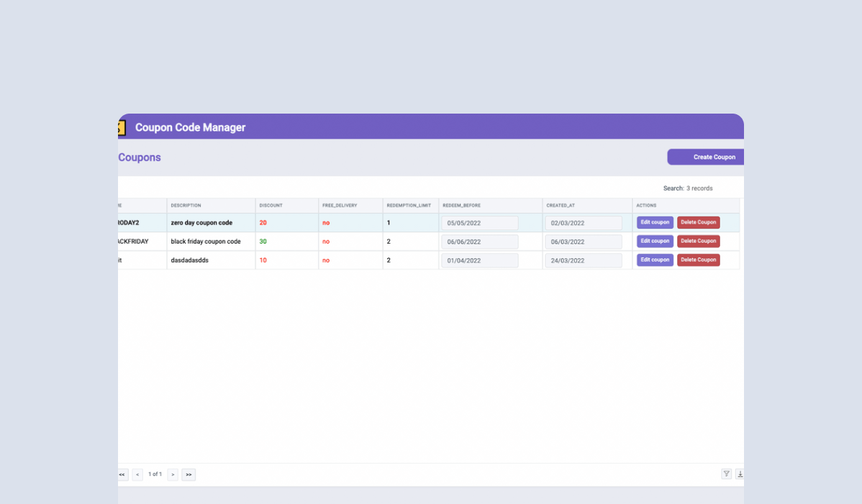Viewport: 862px width, 504px height.
Task: Go to the next page of results
Action: (172, 475)
